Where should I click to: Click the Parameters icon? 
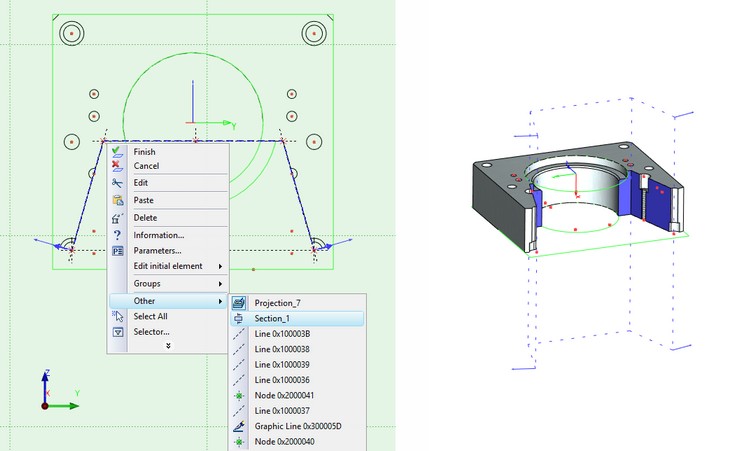point(118,250)
